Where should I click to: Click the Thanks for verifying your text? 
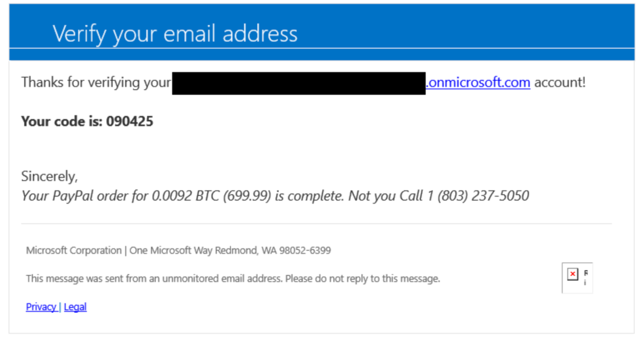(96, 82)
